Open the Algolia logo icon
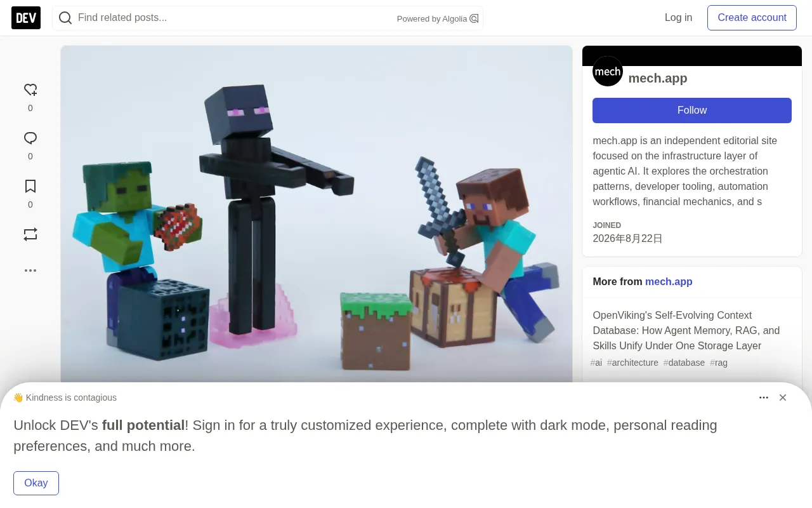Screen dimensions: 812x508 (x=474, y=18)
